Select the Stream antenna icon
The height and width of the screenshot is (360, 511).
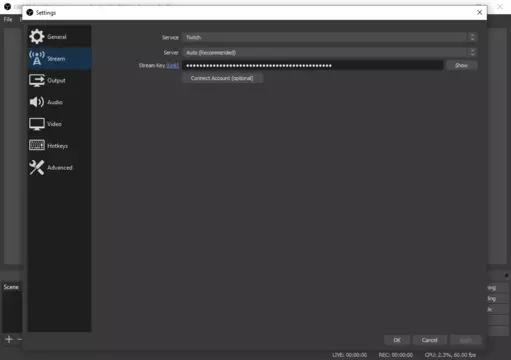pos(37,58)
